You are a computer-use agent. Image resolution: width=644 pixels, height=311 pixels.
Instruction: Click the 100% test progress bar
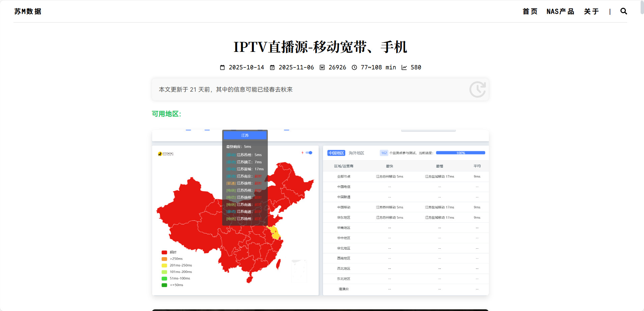(461, 153)
